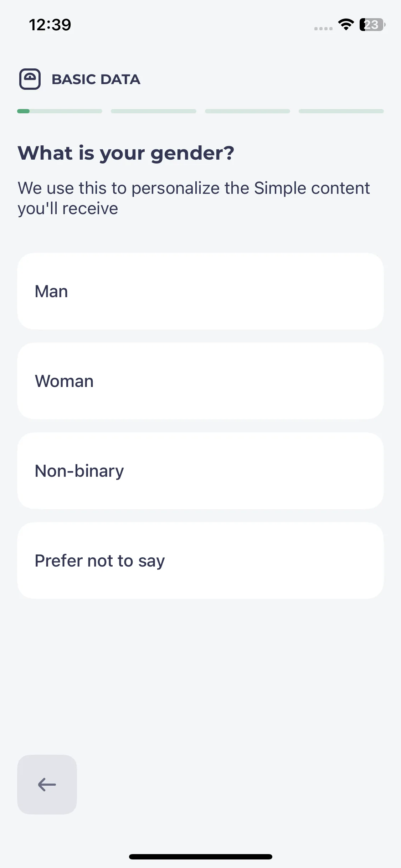The height and width of the screenshot is (868, 401).
Task: Select the Man gender option
Action: coord(200,291)
